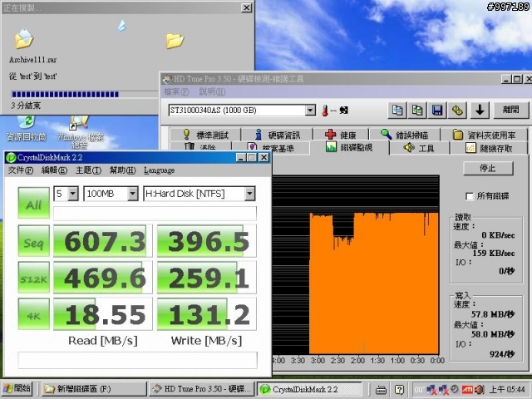Switch to the 錯誤掃描 error scan tab
The width and height of the screenshot is (532, 399).
pos(405,135)
